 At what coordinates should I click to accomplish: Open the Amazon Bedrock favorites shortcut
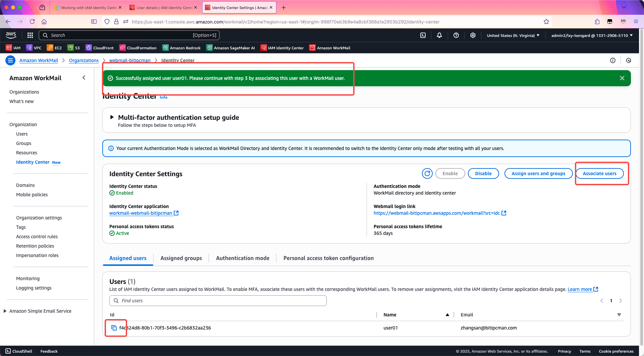(181, 48)
